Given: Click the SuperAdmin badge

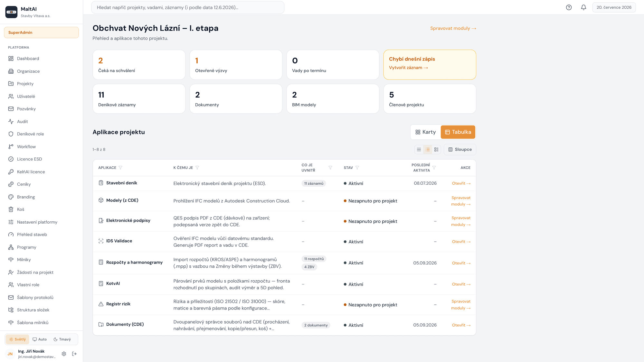Looking at the screenshot, I should [41, 32].
